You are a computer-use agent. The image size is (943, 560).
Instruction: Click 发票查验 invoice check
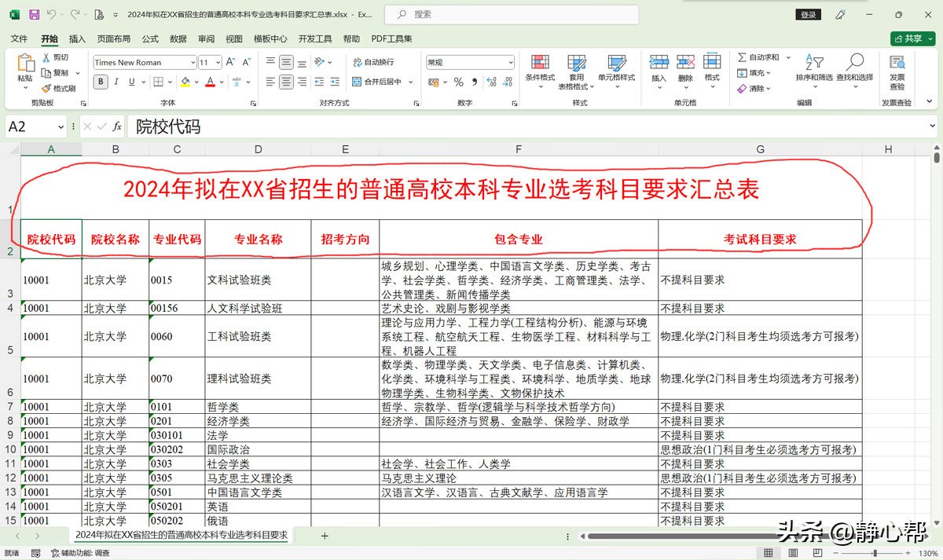(897, 72)
